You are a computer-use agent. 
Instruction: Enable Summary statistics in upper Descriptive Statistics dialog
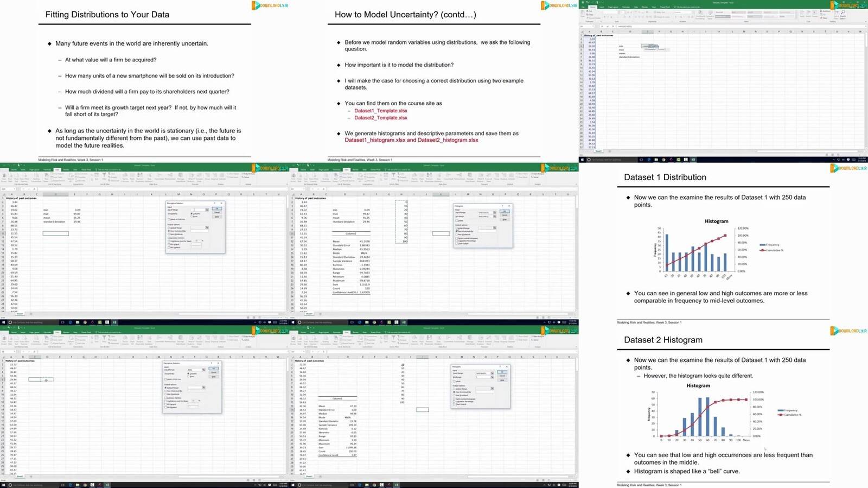169,238
